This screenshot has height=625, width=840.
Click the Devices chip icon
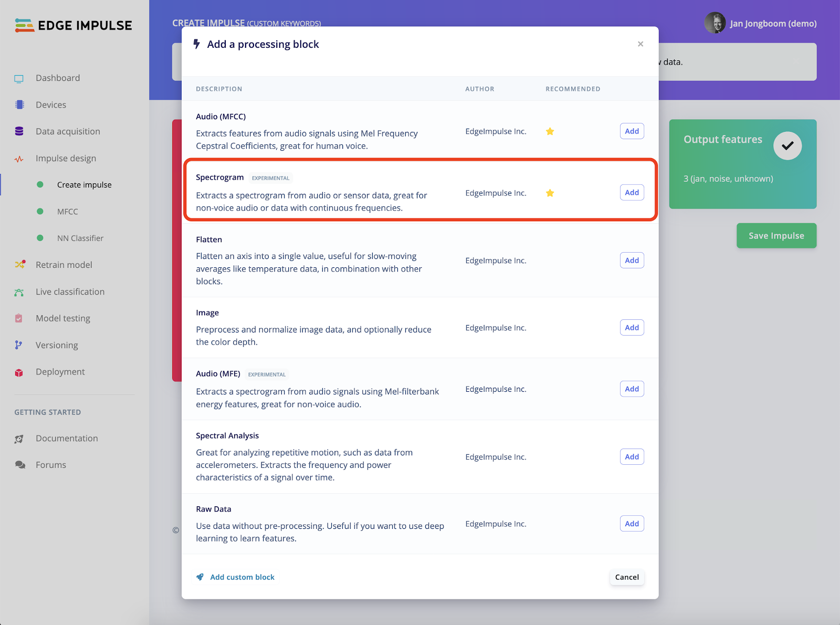point(19,105)
